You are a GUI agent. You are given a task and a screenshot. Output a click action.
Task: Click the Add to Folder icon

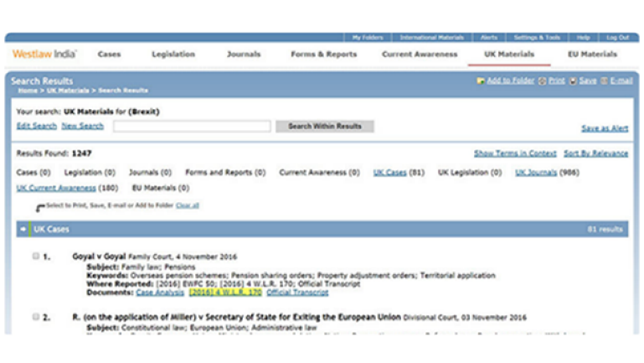click(x=480, y=81)
